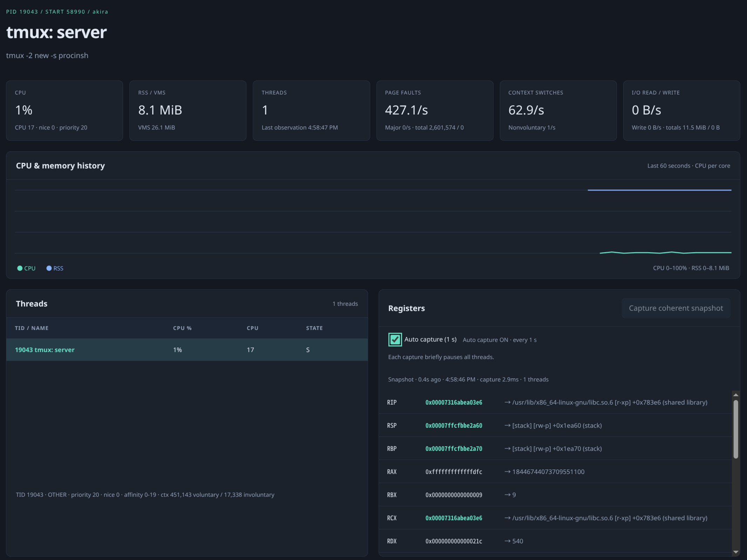Click the CPU % column header
The height and width of the screenshot is (560, 747).
pos(182,328)
